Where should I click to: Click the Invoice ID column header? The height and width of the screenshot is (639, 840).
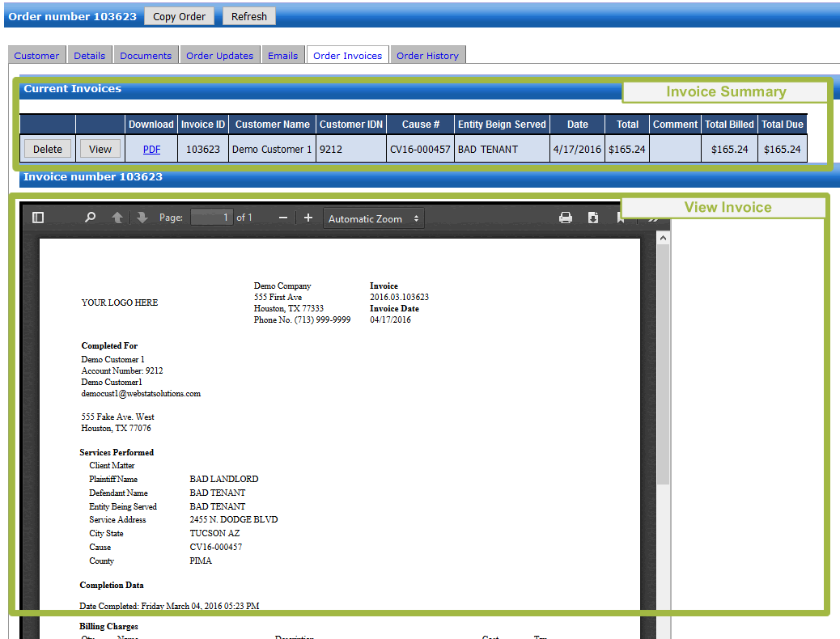203,125
